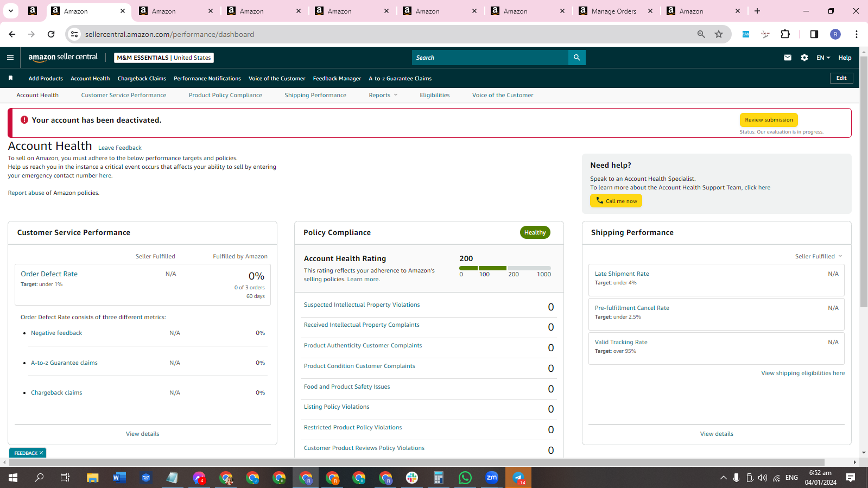Image resolution: width=868 pixels, height=488 pixels.
Task: Open Performance Notifications menu item
Action: click(x=207, y=78)
